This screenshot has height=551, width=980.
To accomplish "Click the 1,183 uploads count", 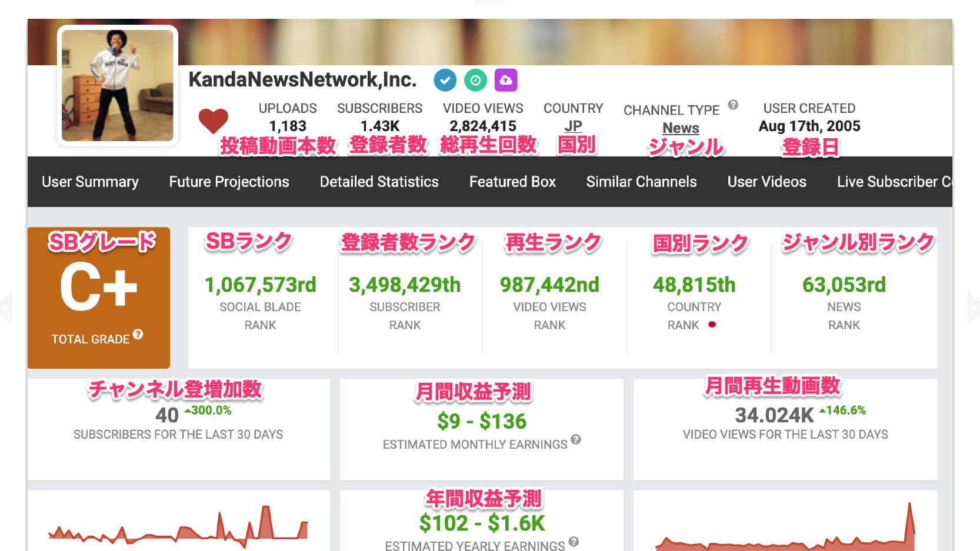I will [x=288, y=126].
